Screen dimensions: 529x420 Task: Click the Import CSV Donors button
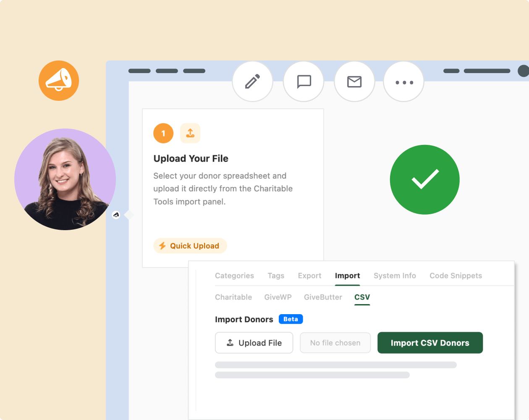point(430,343)
